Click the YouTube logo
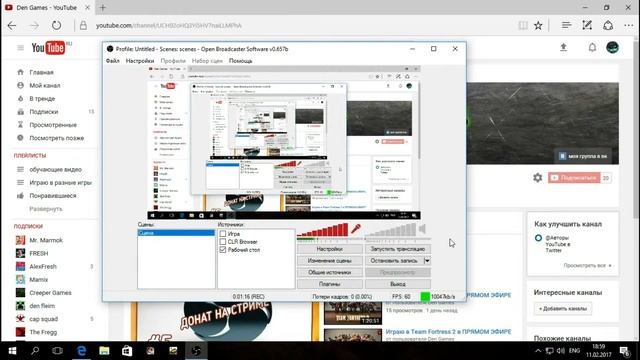Viewport: 640px width, 360px height. click(48, 48)
